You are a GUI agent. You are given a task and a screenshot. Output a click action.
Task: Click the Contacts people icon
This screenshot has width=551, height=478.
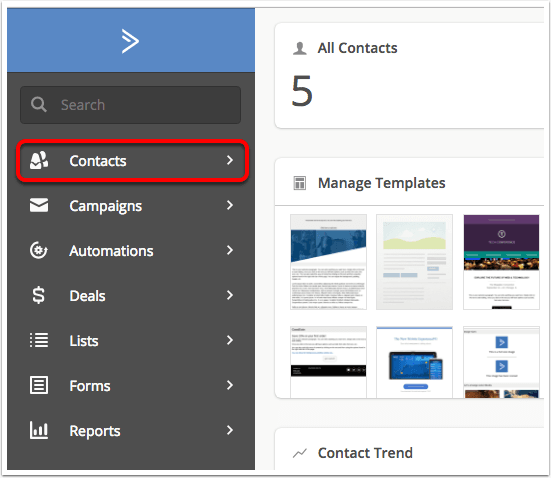coord(39,161)
